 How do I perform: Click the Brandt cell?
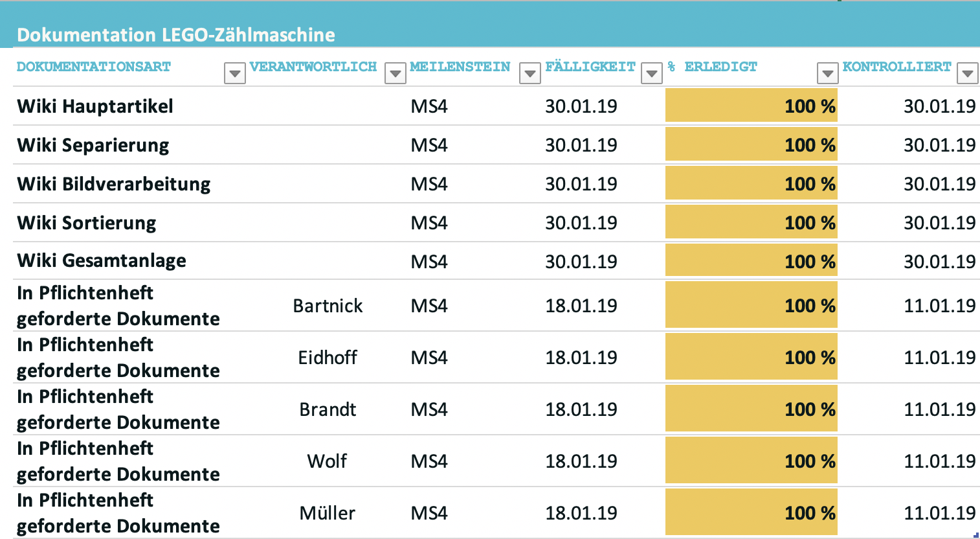(328, 409)
